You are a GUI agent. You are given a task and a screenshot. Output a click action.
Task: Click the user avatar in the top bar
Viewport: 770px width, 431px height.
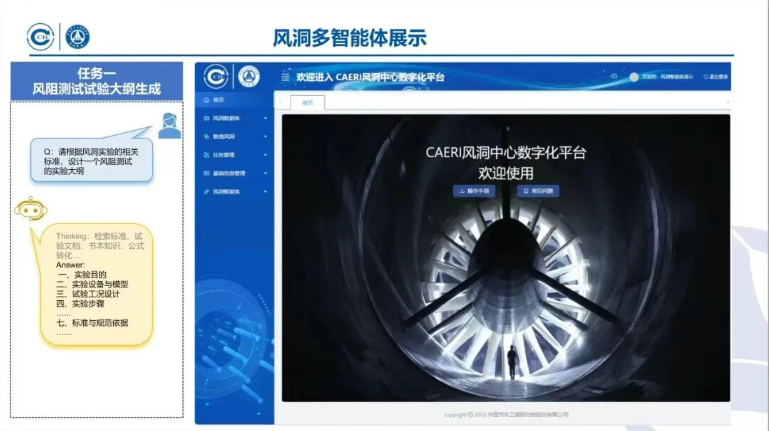tap(634, 77)
